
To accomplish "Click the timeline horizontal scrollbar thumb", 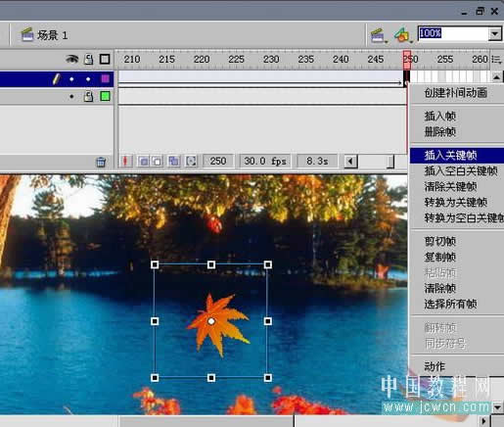I will pyautogui.click(x=390, y=162).
